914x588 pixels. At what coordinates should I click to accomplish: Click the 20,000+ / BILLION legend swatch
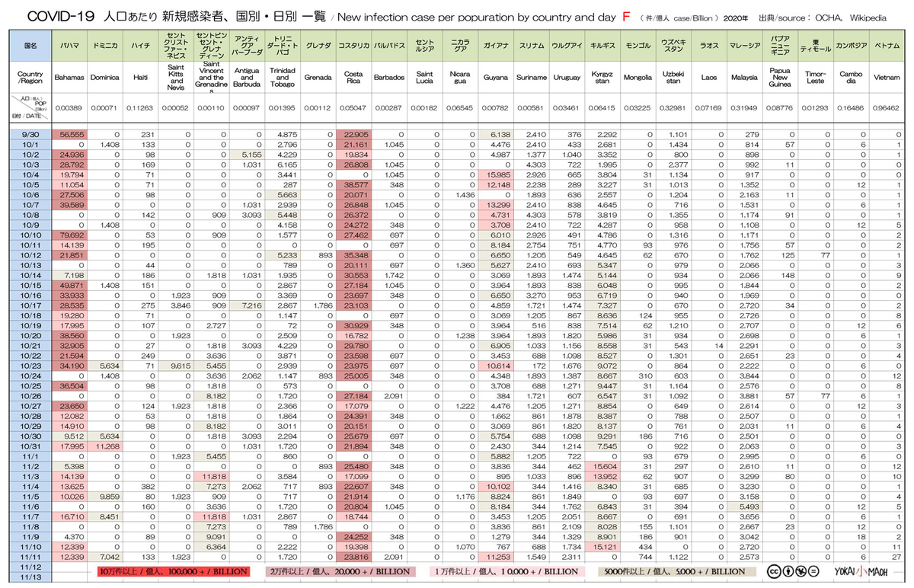[339, 570]
